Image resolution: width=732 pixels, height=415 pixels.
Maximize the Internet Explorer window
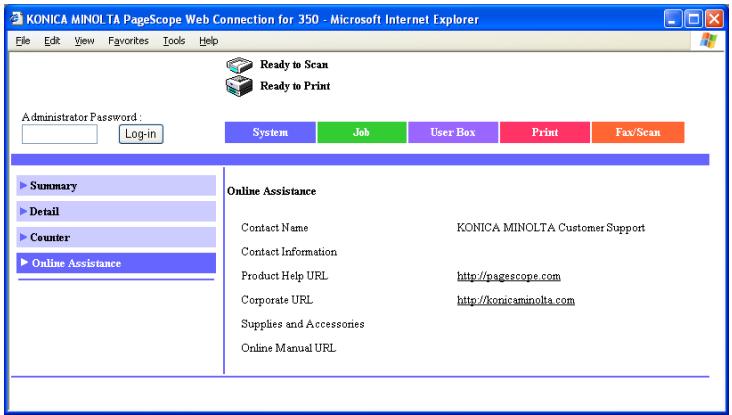[694, 19]
